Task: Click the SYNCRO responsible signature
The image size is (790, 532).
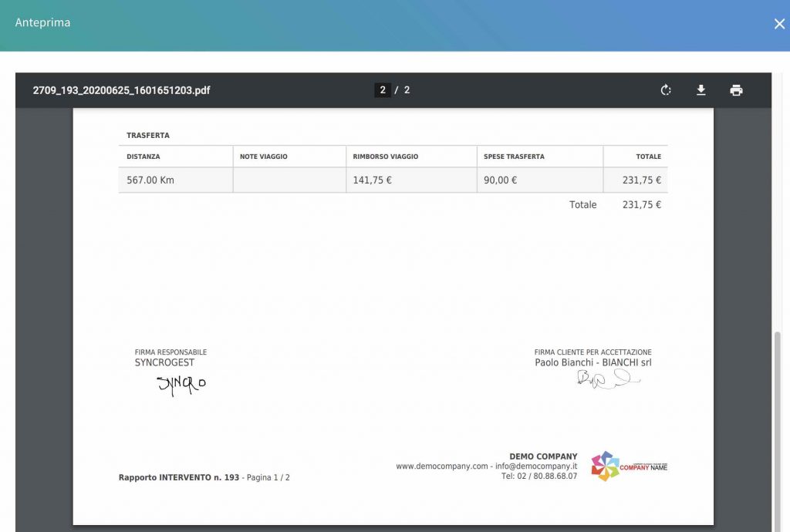Action: 181,385
